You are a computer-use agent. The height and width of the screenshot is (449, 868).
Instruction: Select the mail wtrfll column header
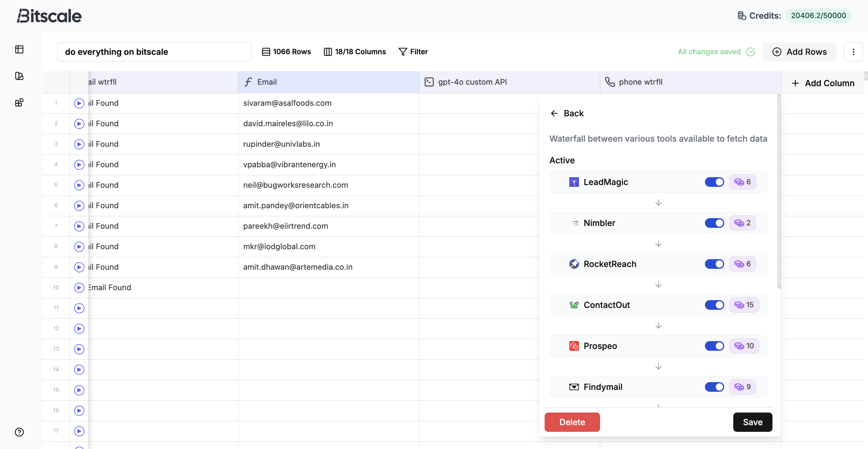tap(163, 82)
